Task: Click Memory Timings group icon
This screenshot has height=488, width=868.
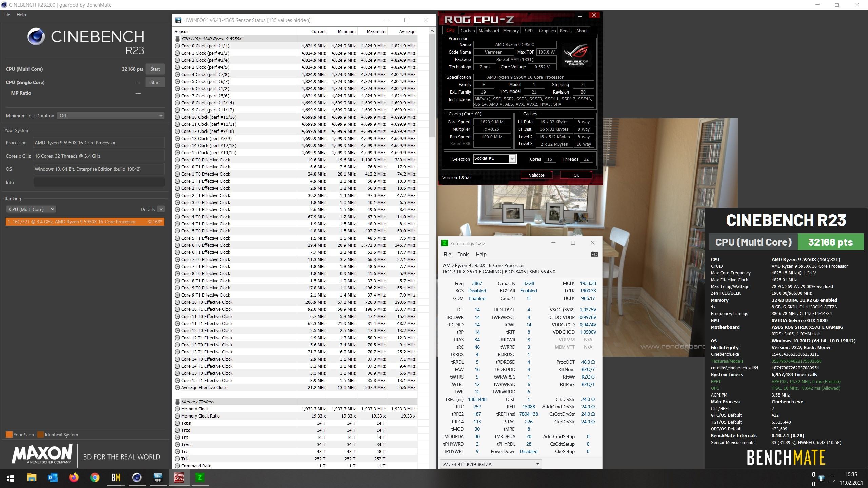Action: 177,402
